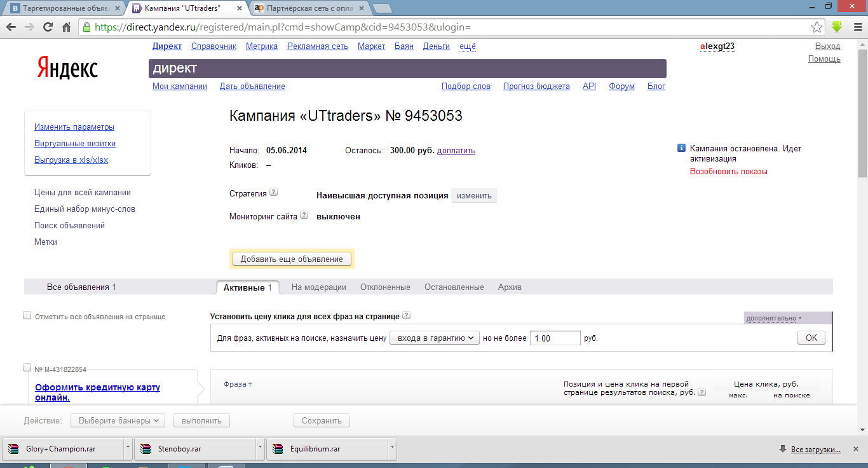The height and width of the screenshot is (468, 868).
Task: Open Glory+Champion.rar from downloads bar
Action: click(x=62, y=449)
